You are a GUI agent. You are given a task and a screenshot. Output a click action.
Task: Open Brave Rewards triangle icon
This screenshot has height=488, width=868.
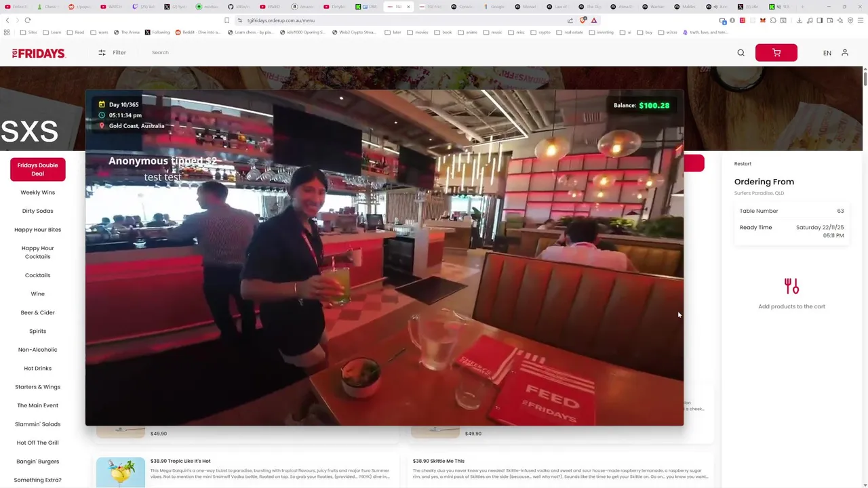point(594,20)
